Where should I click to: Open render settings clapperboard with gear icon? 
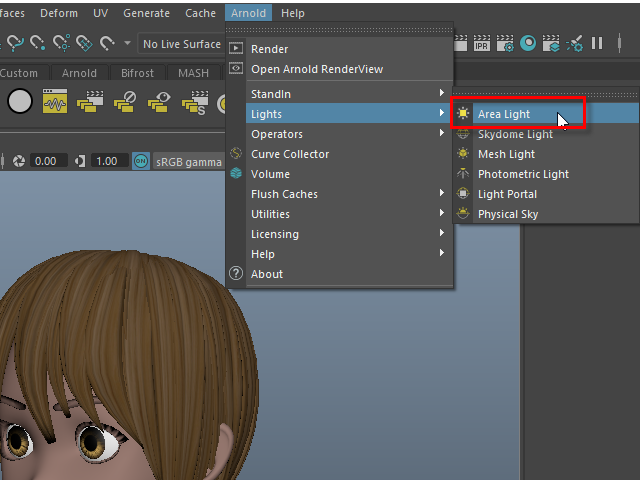point(504,43)
